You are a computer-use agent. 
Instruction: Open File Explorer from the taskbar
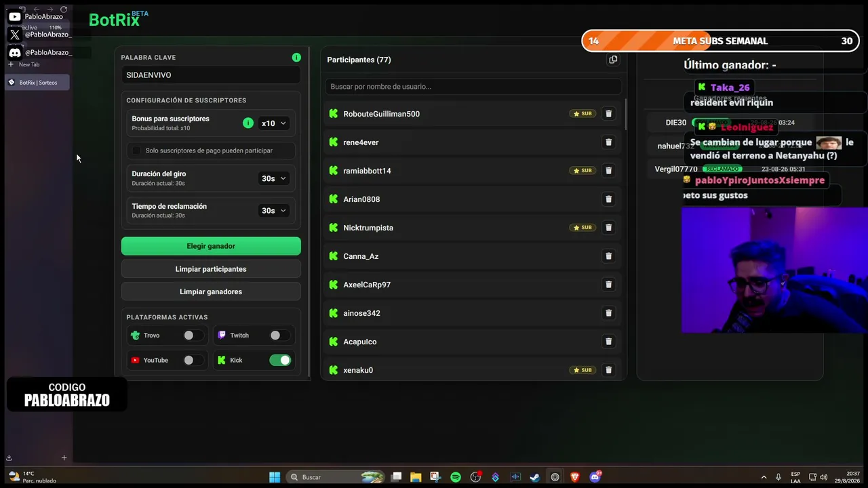[x=416, y=477]
